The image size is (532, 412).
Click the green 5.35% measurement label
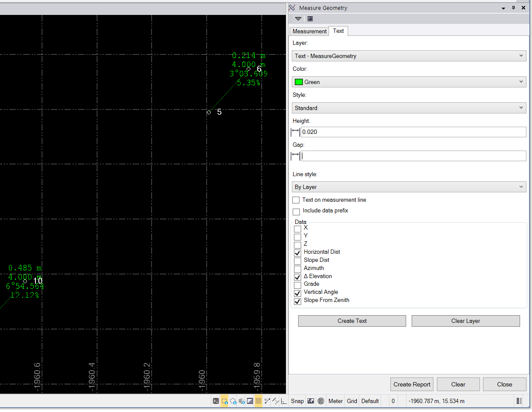click(249, 83)
